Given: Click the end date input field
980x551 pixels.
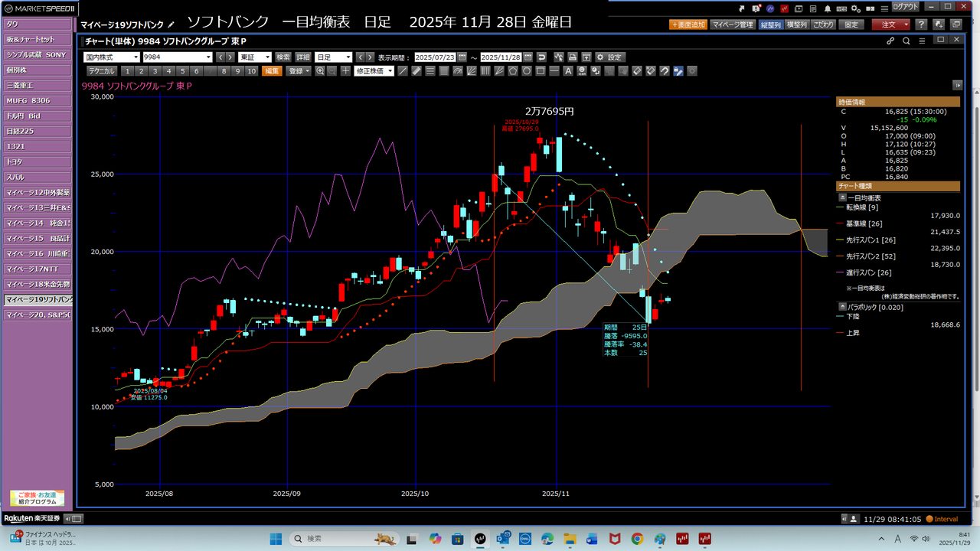Looking at the screenshot, I should pyautogui.click(x=501, y=57).
